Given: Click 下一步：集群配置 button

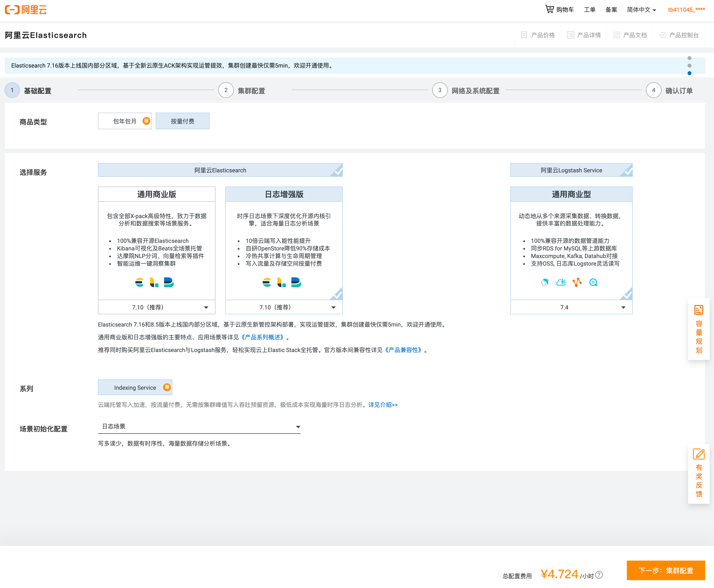Looking at the screenshot, I should (666, 570).
